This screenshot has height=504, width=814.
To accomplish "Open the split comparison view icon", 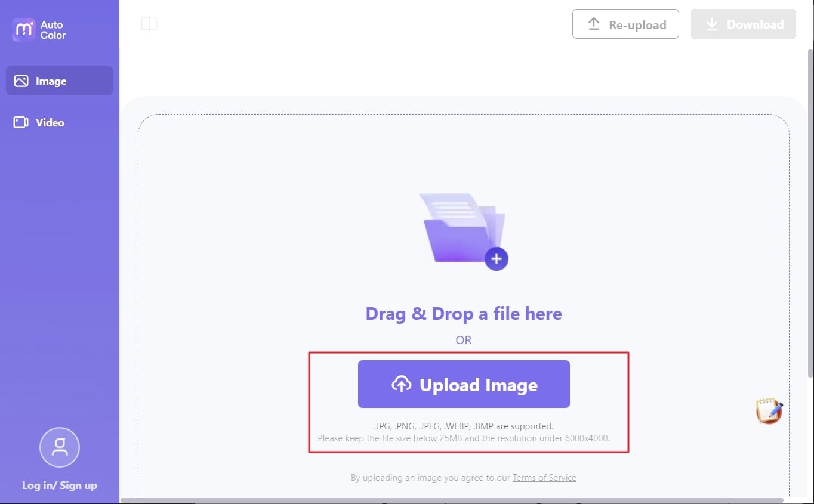I will (x=148, y=23).
